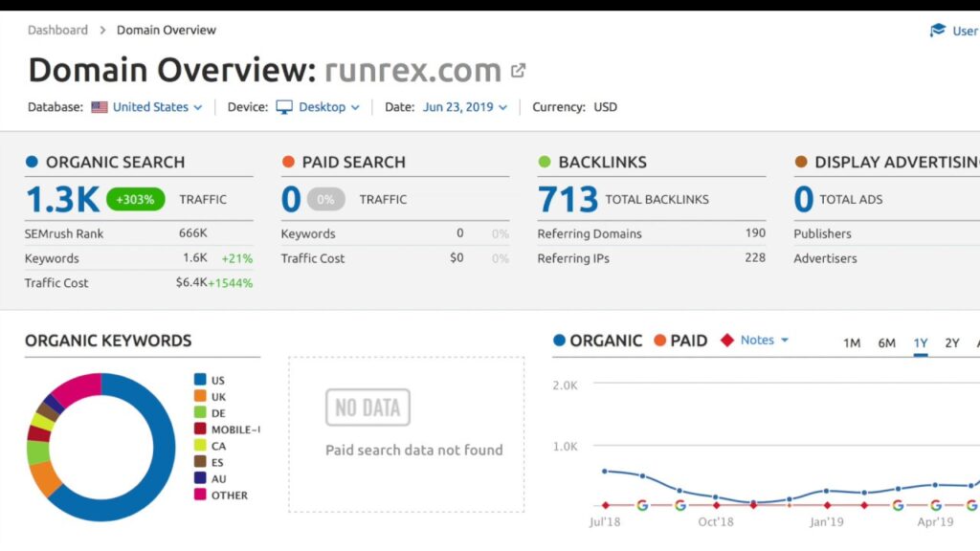Click the MOBILE dark red legend swatch
This screenshot has width=980, height=551.
tap(200, 429)
